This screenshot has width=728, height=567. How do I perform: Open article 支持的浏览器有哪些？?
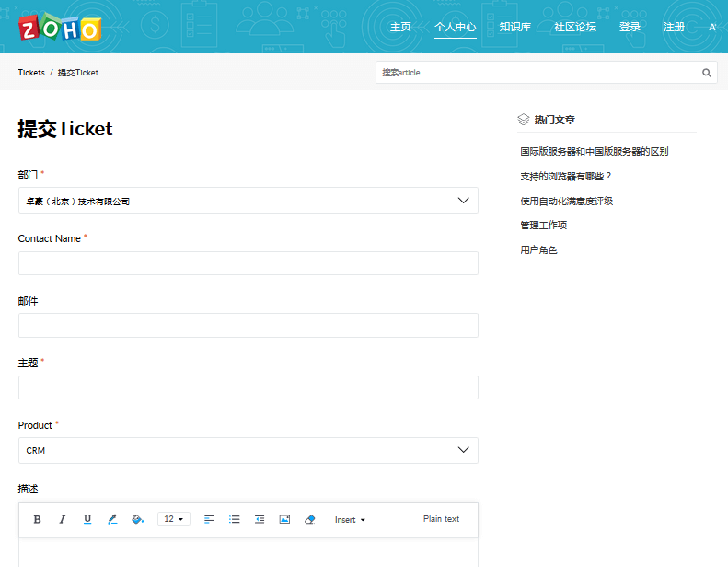(566, 176)
